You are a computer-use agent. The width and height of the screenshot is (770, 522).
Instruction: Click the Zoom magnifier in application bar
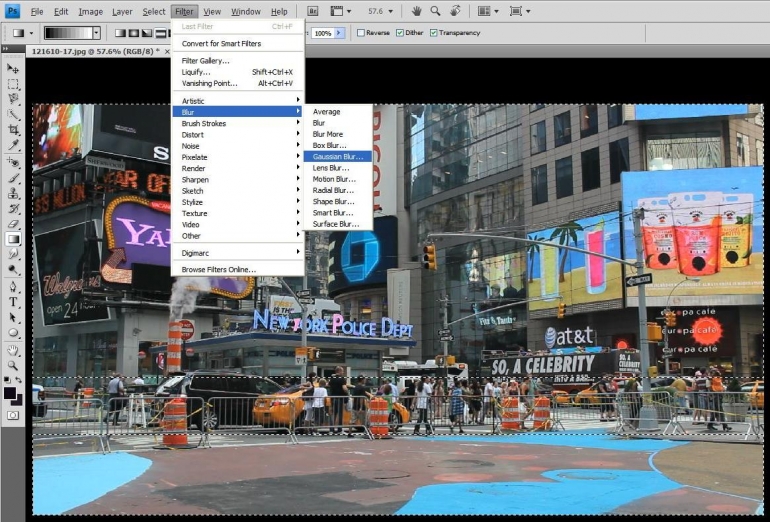tap(435, 11)
